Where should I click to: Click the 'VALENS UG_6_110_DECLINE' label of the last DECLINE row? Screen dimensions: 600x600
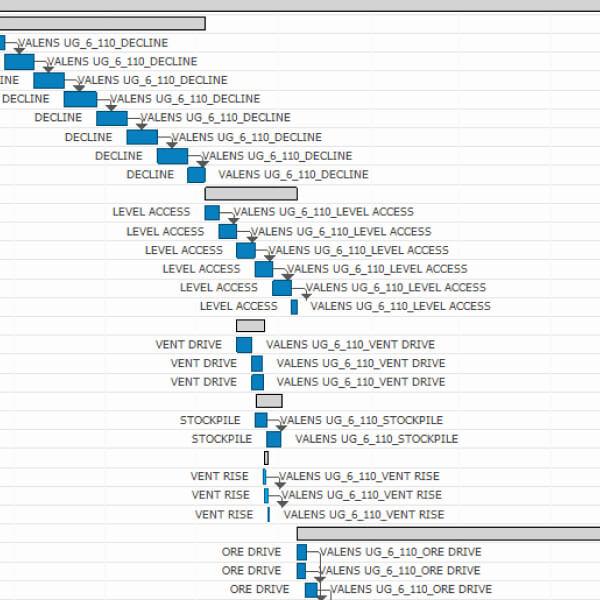pyautogui.click(x=293, y=174)
